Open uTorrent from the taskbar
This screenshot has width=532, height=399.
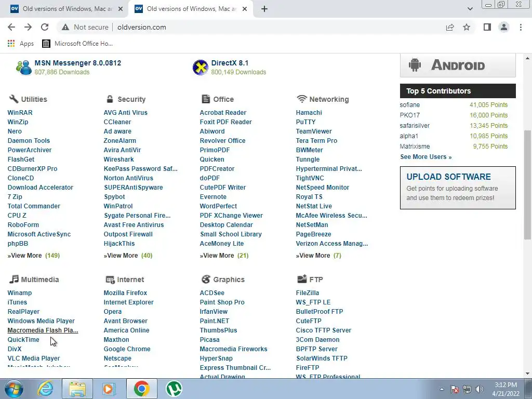pyautogui.click(x=174, y=389)
